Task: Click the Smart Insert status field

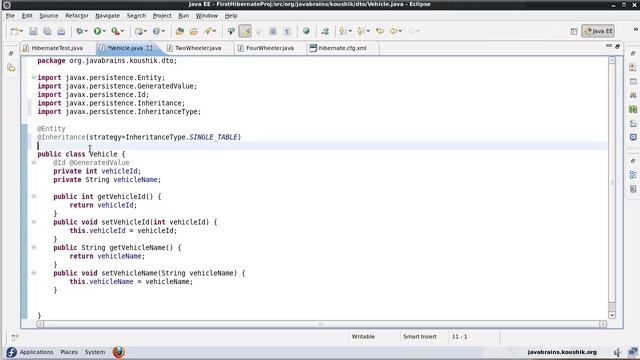Action: tap(420, 337)
